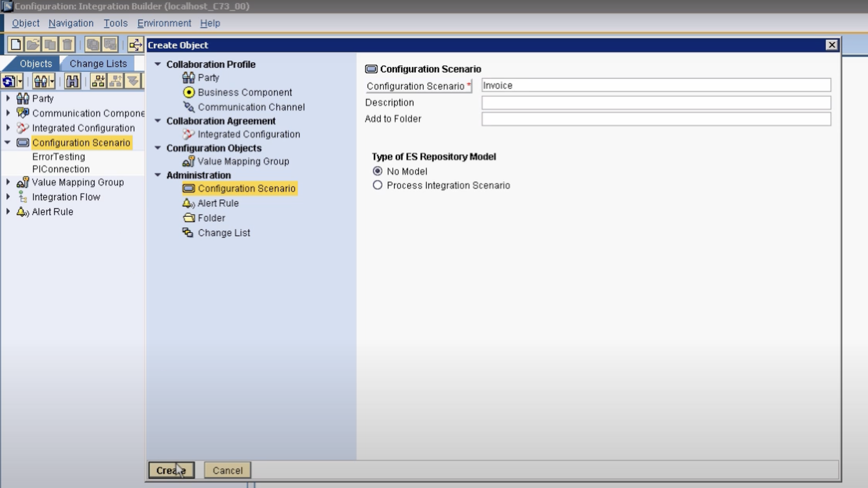The height and width of the screenshot is (488, 868).
Task: Click the binoculars find icon
Action: click(x=72, y=82)
